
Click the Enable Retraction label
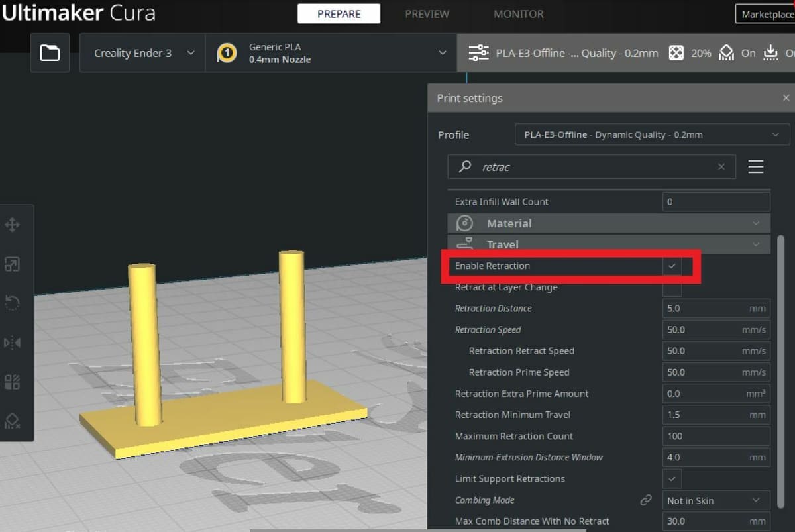click(x=492, y=266)
